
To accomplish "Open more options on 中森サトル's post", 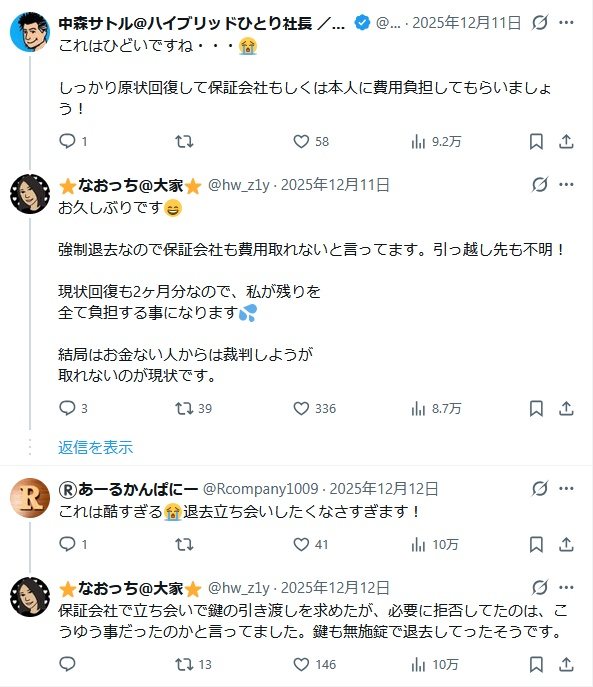I will click(566, 22).
